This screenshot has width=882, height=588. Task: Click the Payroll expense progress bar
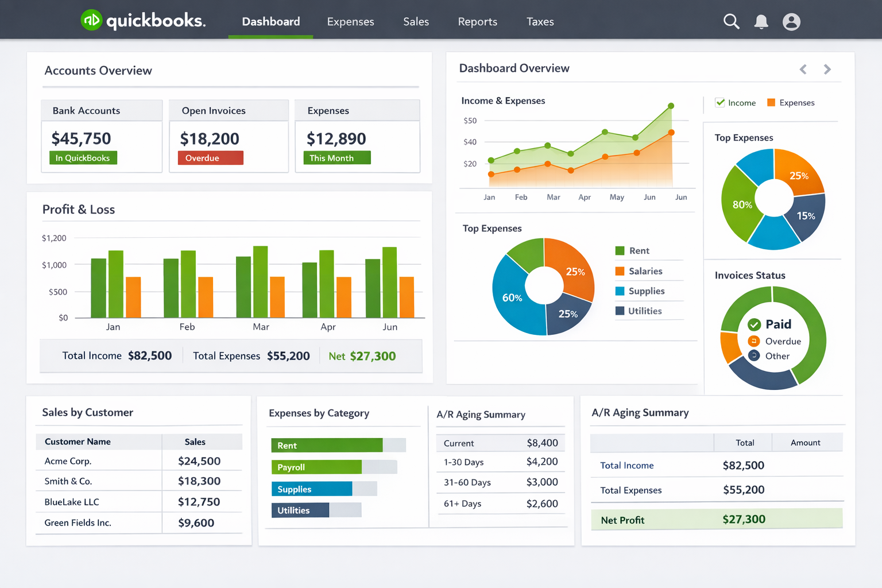coord(334,467)
